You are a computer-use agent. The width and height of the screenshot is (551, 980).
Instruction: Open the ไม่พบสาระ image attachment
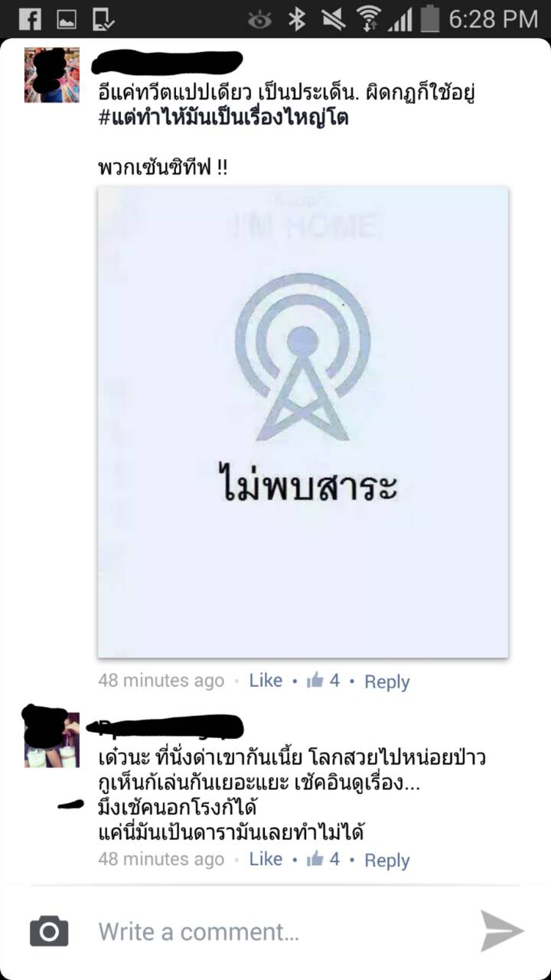[x=303, y=422]
